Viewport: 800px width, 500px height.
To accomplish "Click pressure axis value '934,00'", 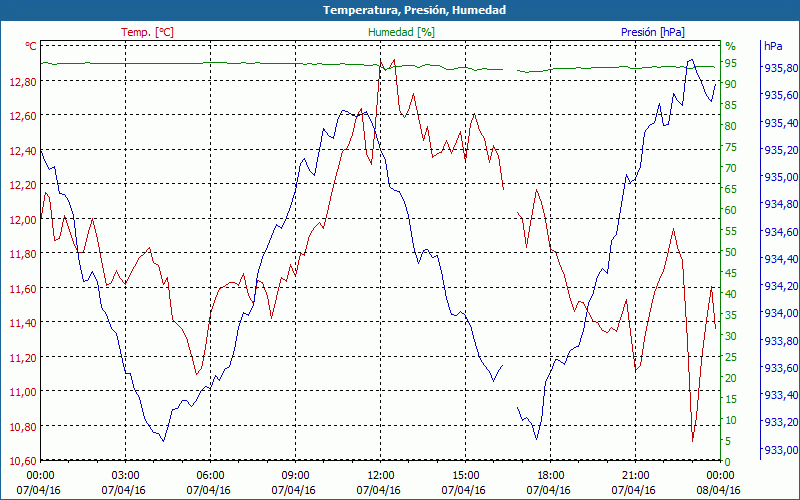I will click(781, 313).
